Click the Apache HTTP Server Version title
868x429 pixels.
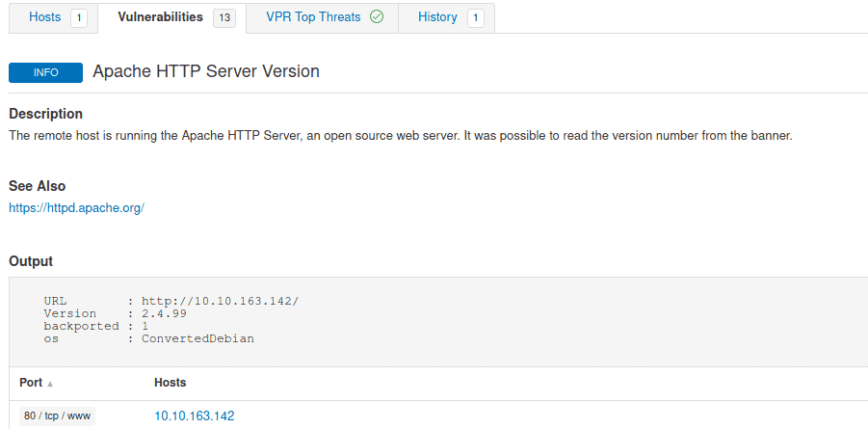206,71
